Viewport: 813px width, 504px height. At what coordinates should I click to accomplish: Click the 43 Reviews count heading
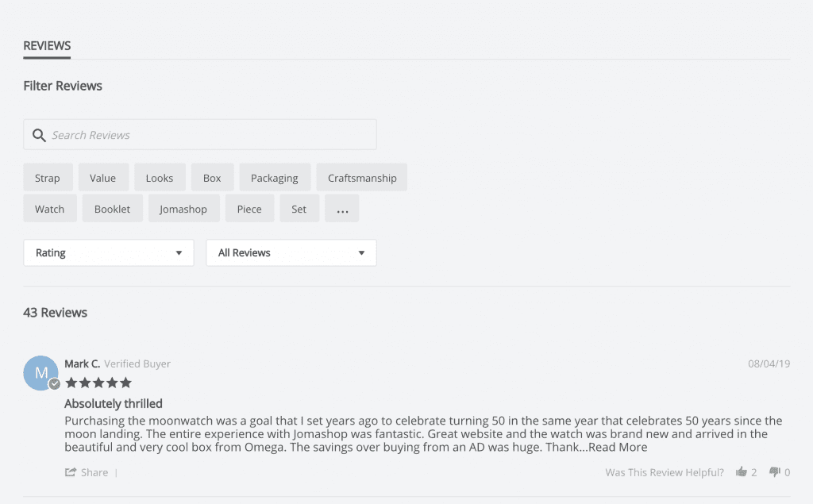[x=55, y=313]
